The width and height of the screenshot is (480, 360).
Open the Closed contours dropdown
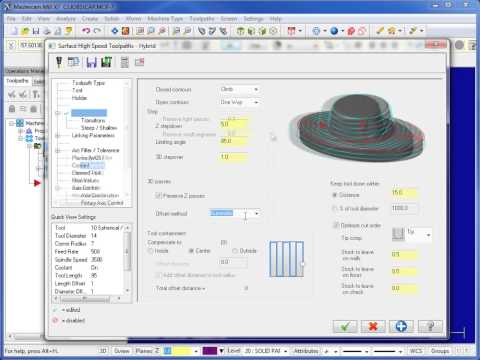pos(256,89)
